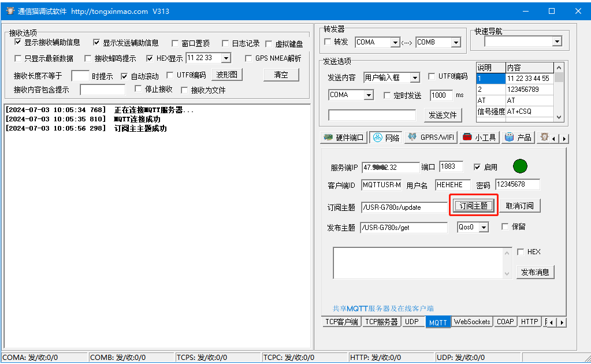Switch to HTTP tab
Viewport: 591px width, 364px height.
coord(530,322)
